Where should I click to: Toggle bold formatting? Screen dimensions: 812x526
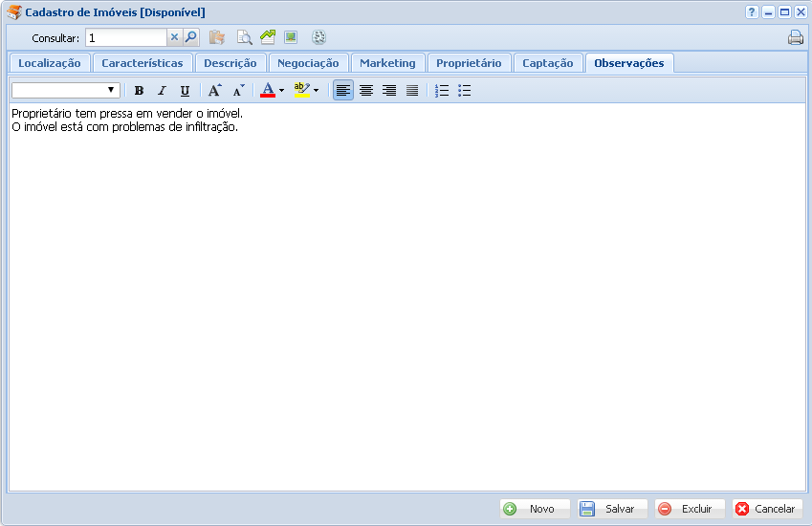(x=139, y=91)
